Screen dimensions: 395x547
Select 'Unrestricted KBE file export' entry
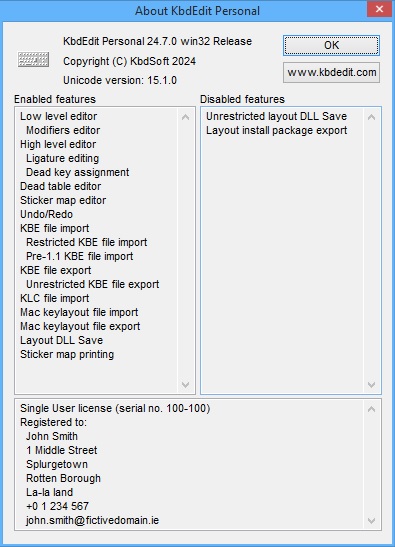click(x=92, y=284)
